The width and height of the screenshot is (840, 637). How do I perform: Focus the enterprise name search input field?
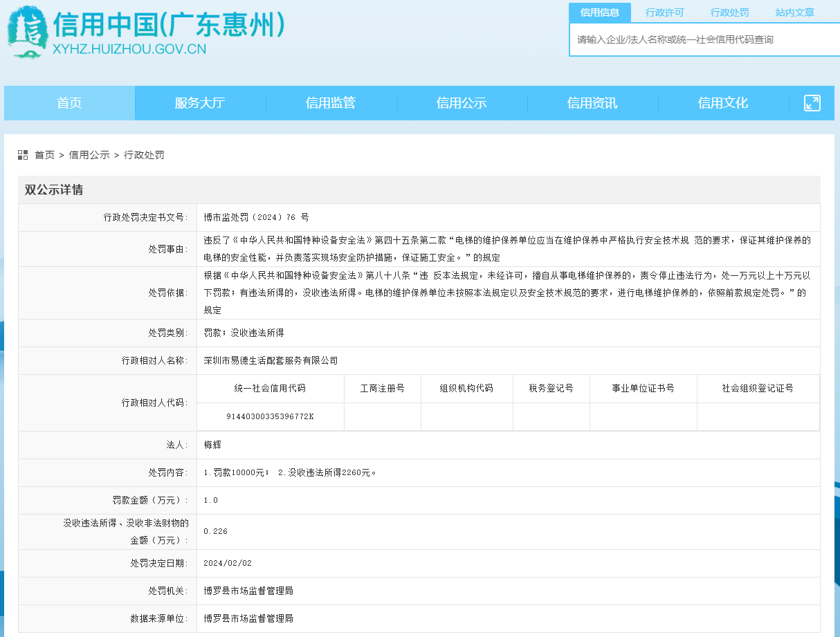tap(704, 39)
